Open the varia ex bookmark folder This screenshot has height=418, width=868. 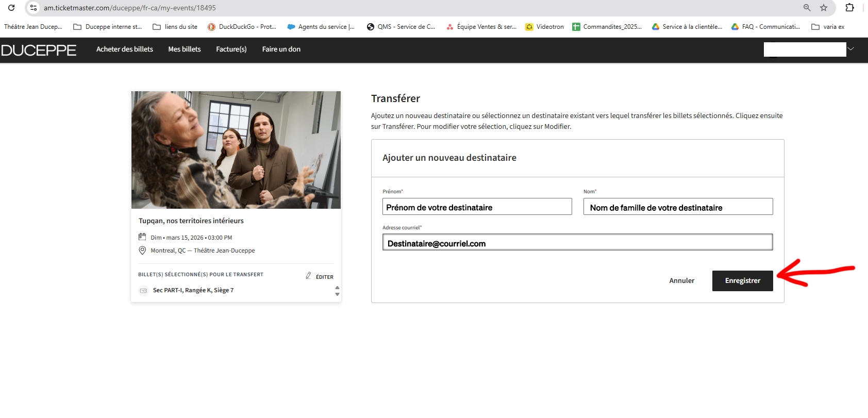[828, 27]
